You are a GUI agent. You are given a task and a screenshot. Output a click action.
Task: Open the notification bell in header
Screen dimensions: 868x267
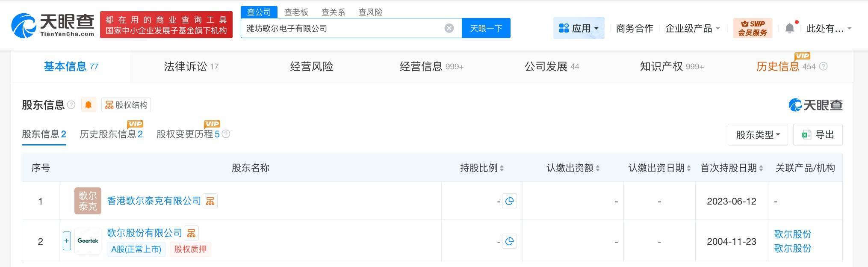coord(790,28)
